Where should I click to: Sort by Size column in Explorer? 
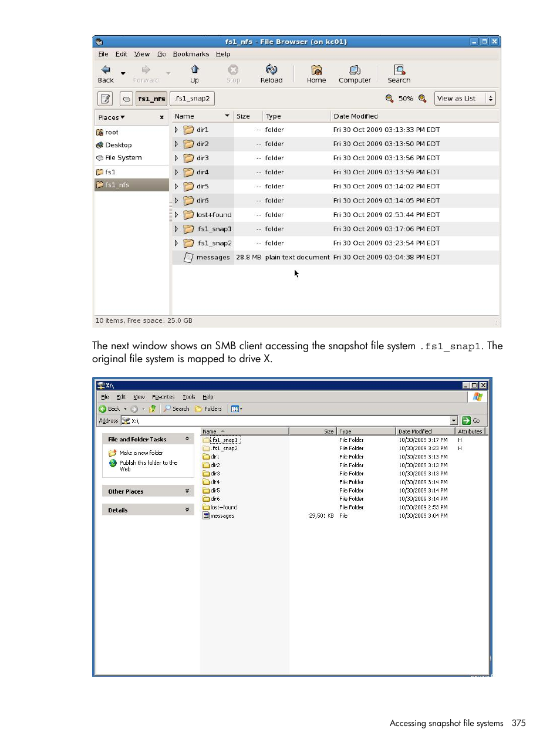(x=312, y=431)
